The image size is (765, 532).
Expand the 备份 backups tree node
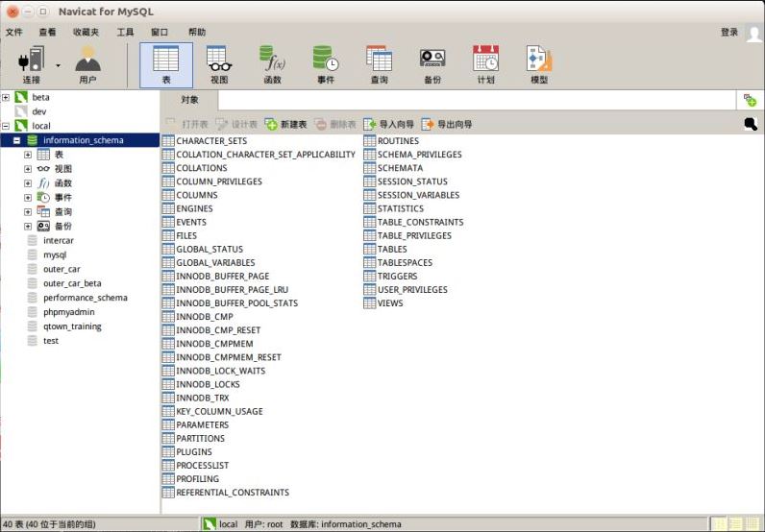pos(28,227)
